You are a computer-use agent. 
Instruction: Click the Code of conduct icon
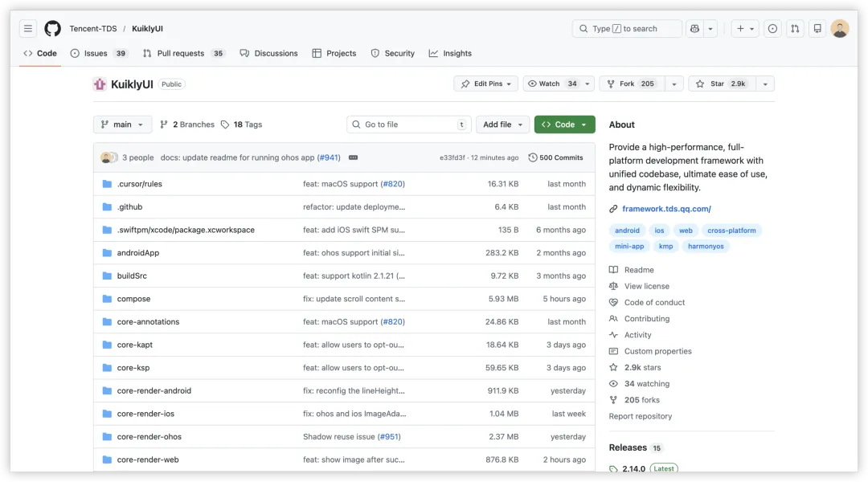pos(613,303)
